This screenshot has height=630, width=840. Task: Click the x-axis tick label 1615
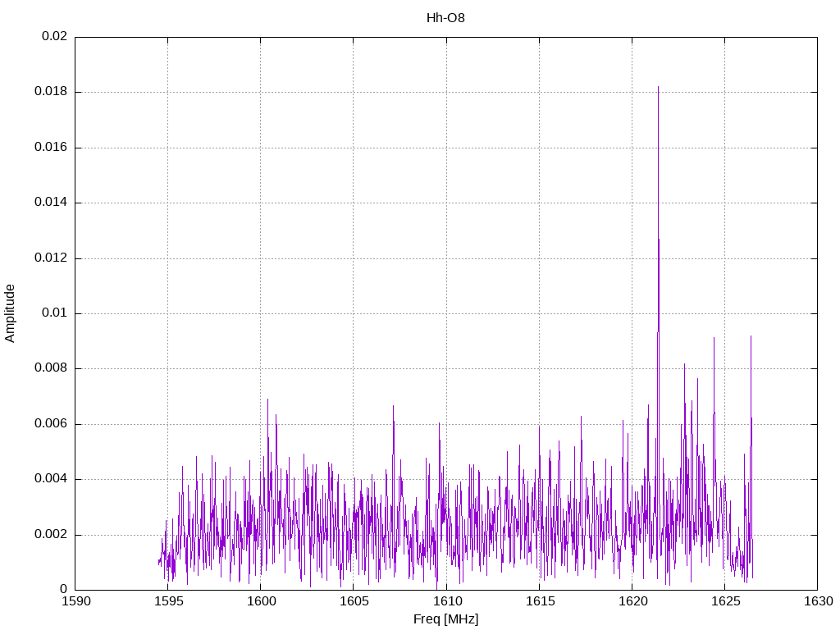pyautogui.click(x=540, y=601)
